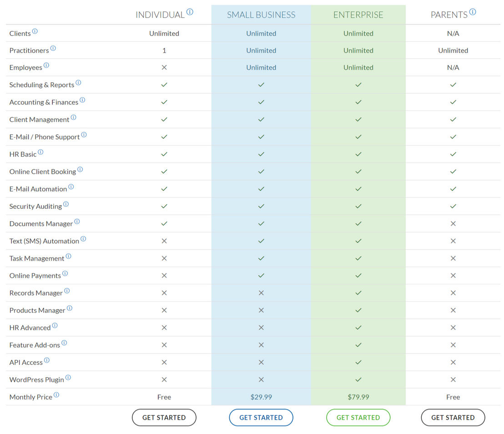
Task: Click the Feature Add-ons row label
Action: coord(35,345)
